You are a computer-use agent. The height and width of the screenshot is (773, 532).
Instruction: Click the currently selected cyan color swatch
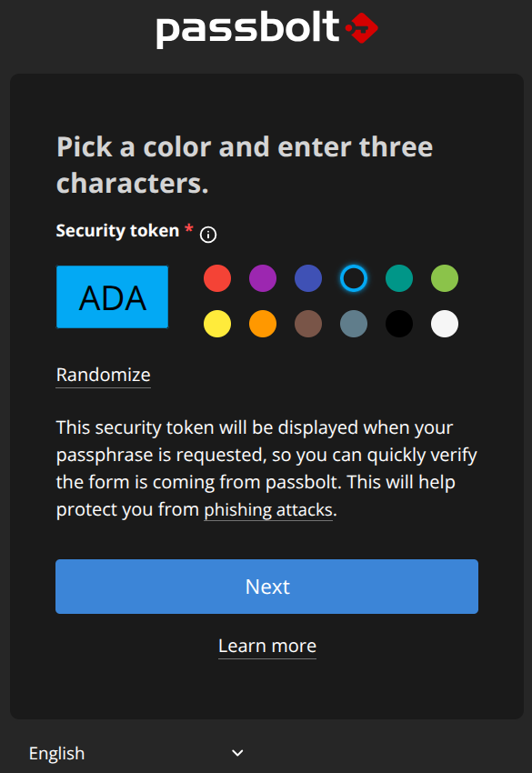[x=354, y=278]
